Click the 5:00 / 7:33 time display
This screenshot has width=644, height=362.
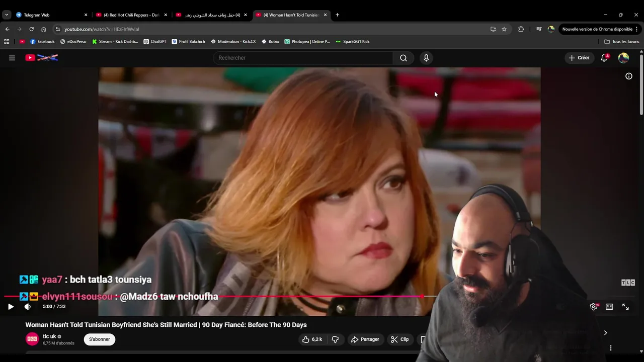(x=54, y=307)
